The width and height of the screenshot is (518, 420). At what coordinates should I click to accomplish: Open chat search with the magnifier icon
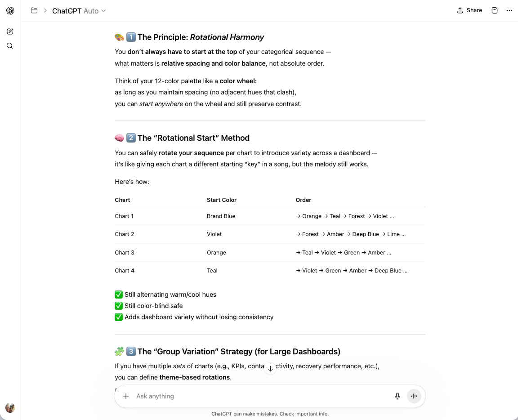[10, 46]
